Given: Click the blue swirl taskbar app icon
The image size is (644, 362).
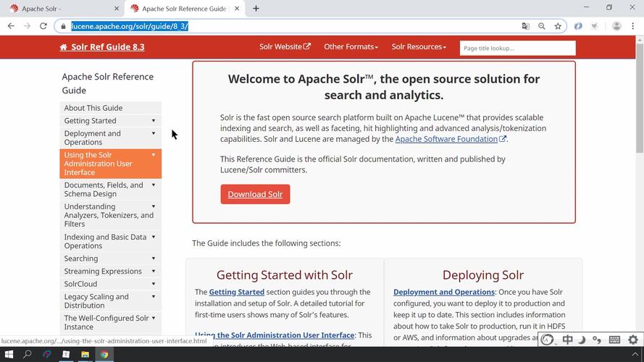Looking at the screenshot, I should pyautogui.click(x=47, y=354).
